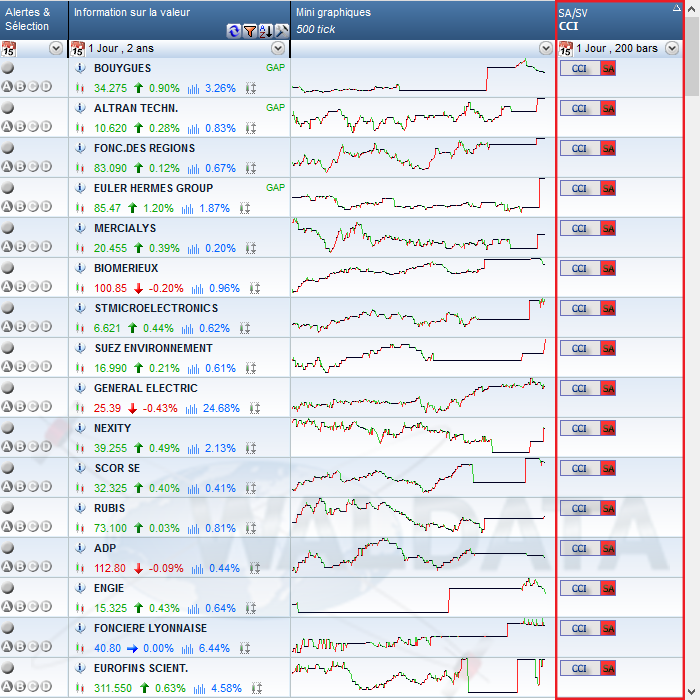The height and width of the screenshot is (700, 700).
Task: Open the info icon for MERCIALYS
Action: point(80,228)
